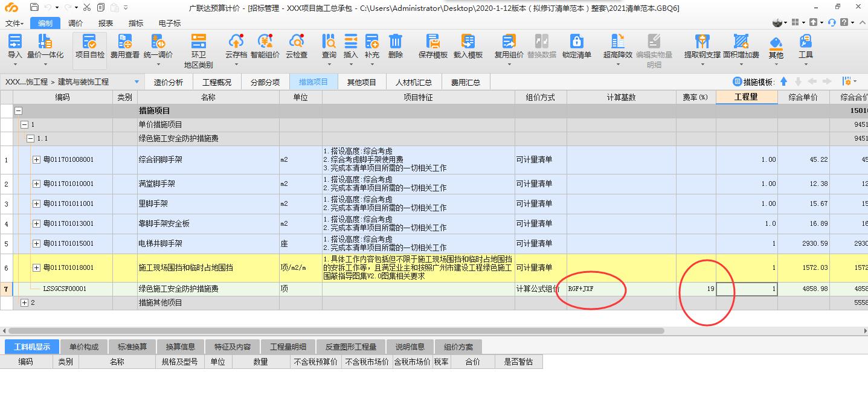Click 载入模板 load template icon
Image resolution: width=868 pixels, height=419 pixels.
pos(468,41)
